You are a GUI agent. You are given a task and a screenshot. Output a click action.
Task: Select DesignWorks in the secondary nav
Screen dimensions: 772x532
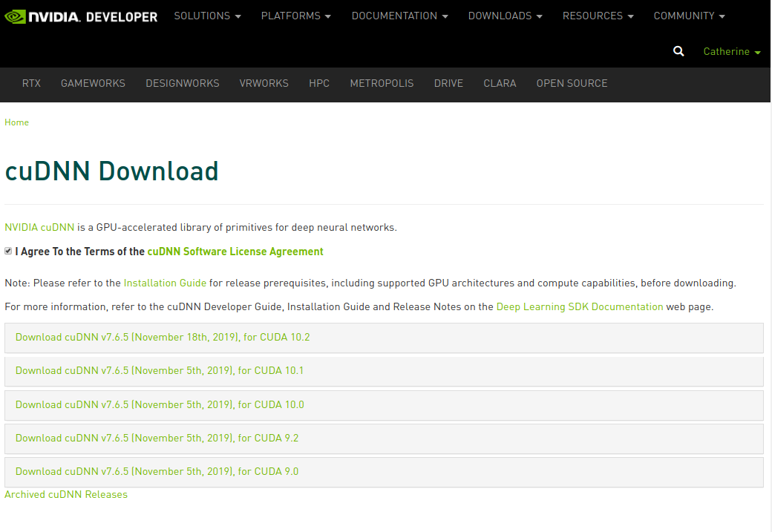coord(182,83)
